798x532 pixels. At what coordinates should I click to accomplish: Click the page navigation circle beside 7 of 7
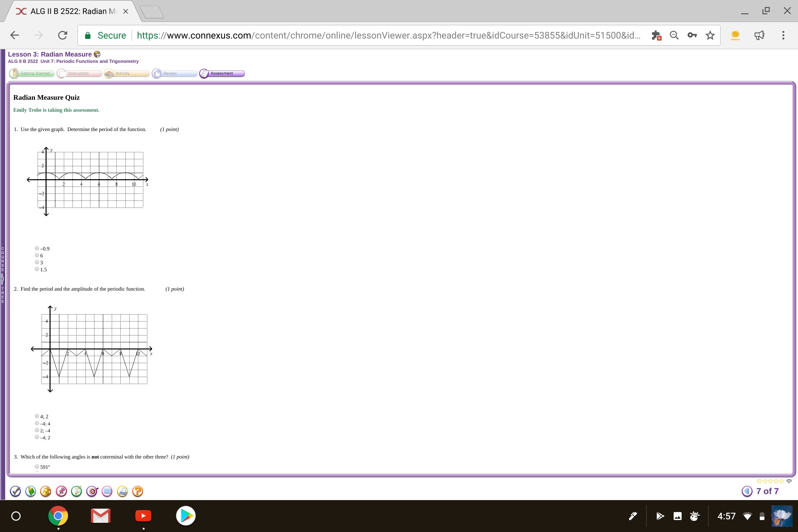[747, 491]
